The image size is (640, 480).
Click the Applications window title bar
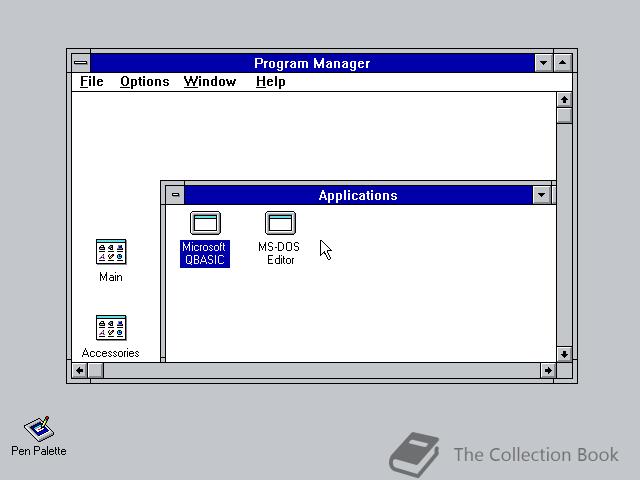[x=358, y=195]
